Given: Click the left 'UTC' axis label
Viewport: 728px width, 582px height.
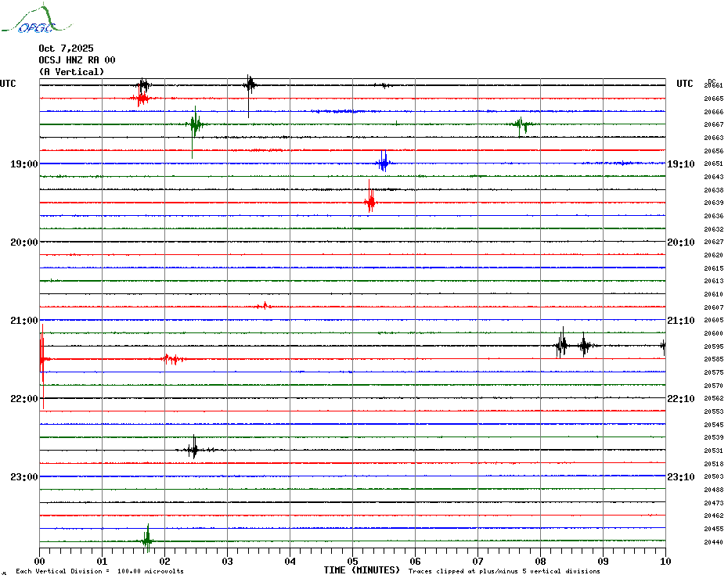Looking at the screenshot, I should (x=8, y=84).
